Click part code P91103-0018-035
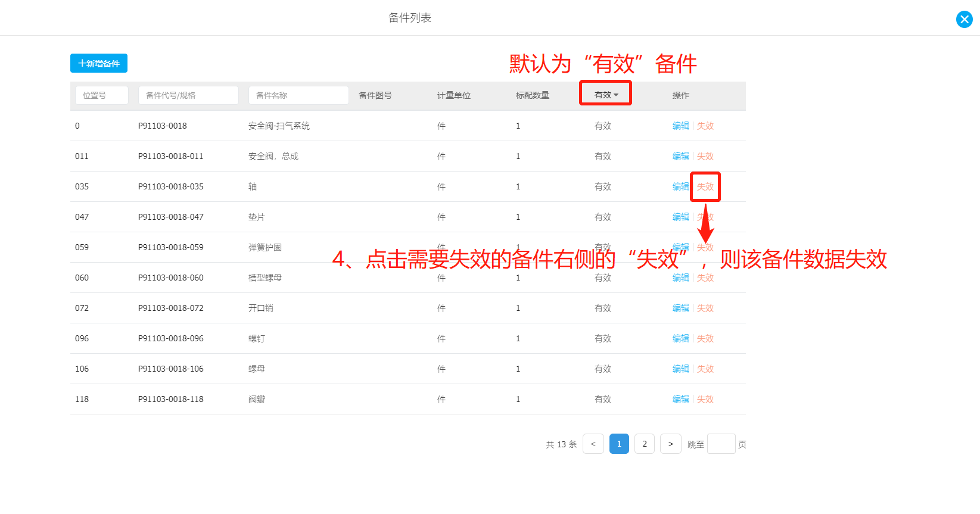The image size is (980, 514). [171, 186]
